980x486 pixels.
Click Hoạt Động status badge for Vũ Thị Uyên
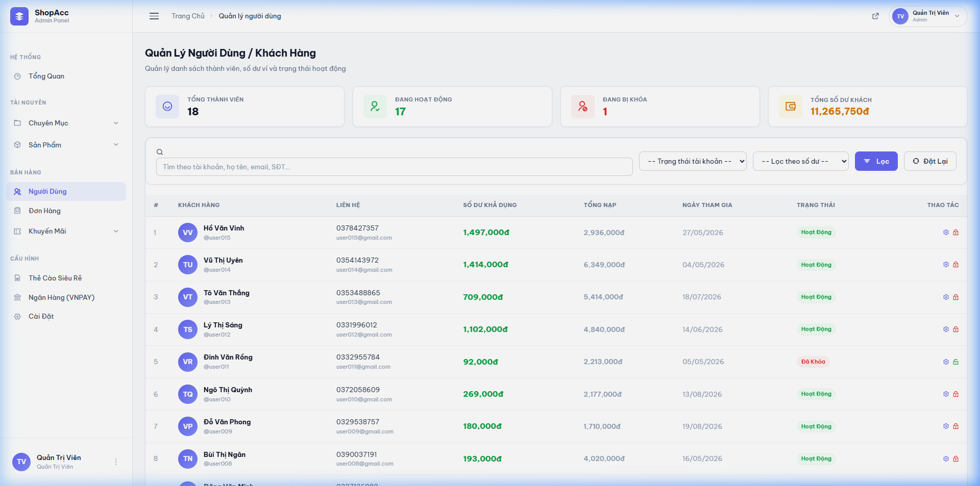coord(816,265)
